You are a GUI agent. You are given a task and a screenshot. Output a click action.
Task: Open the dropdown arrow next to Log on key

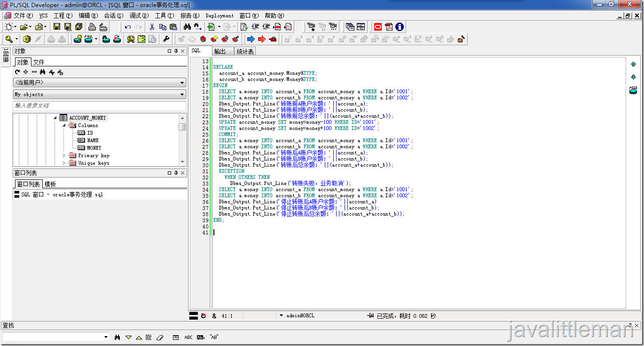click(x=16, y=39)
